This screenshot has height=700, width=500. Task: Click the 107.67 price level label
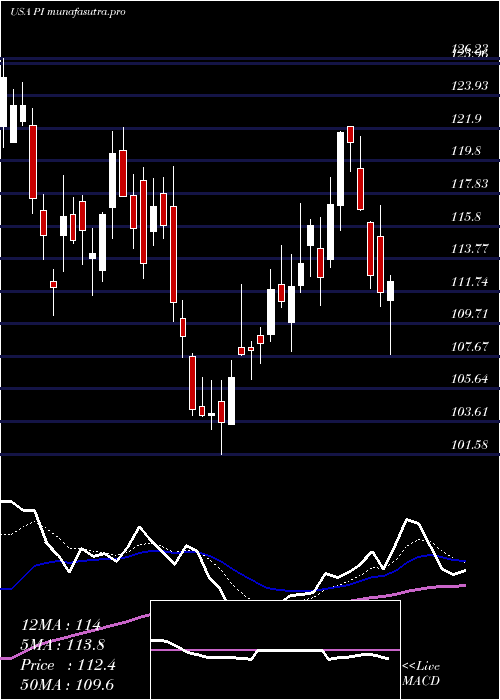pyautogui.click(x=469, y=346)
